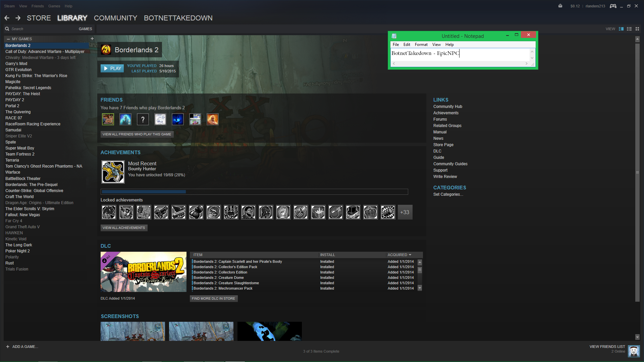644x362 pixels.
Task: Click Set Categories link
Action: click(448, 194)
